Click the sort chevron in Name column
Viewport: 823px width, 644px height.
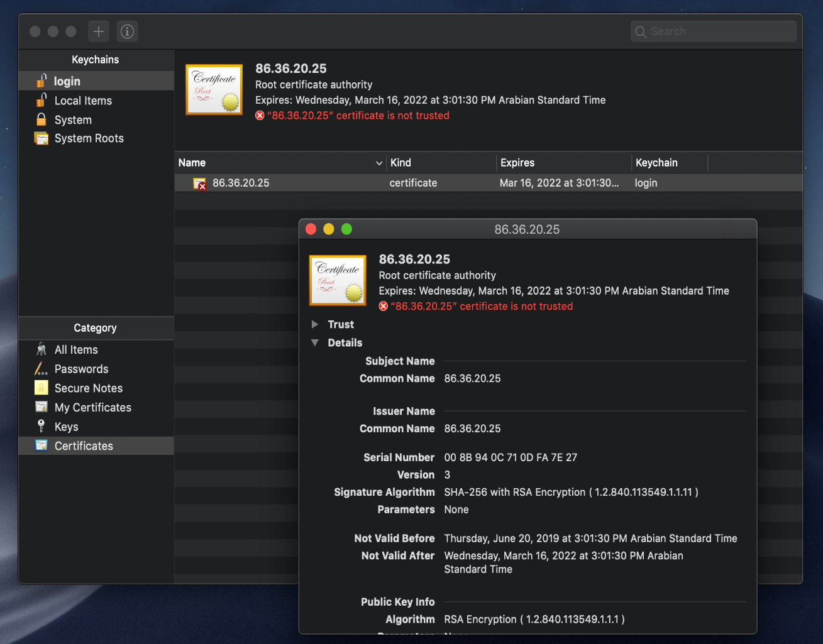click(379, 163)
